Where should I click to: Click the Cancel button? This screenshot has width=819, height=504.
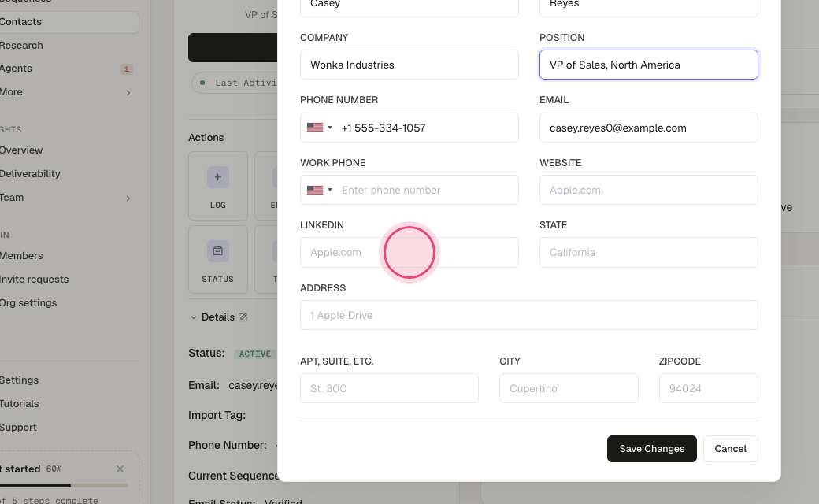click(x=730, y=449)
